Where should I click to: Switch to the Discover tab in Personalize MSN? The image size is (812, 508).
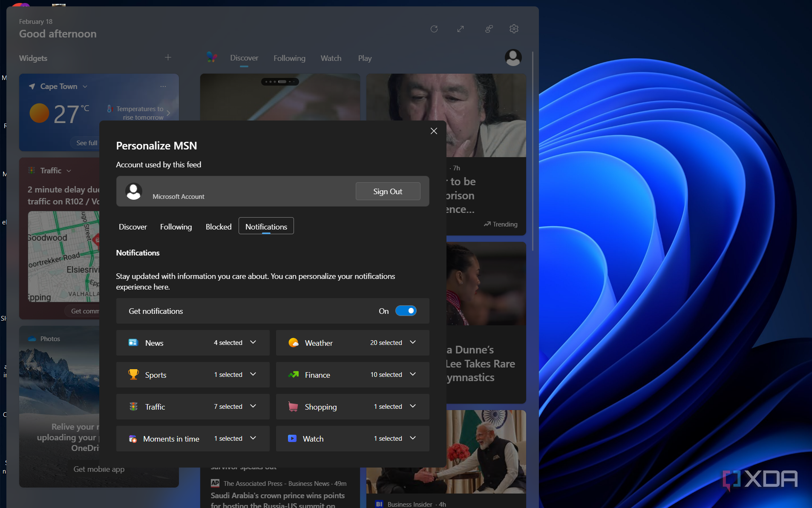133,227
